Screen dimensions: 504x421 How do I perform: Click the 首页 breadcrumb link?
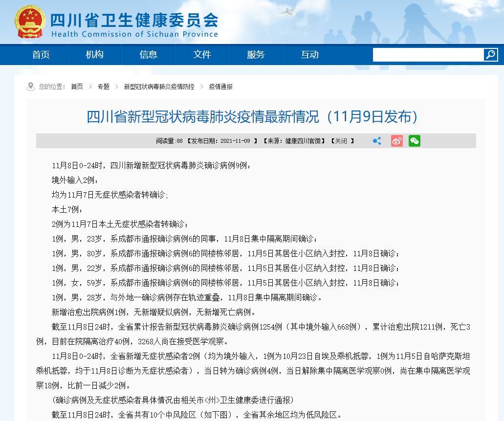(x=77, y=87)
